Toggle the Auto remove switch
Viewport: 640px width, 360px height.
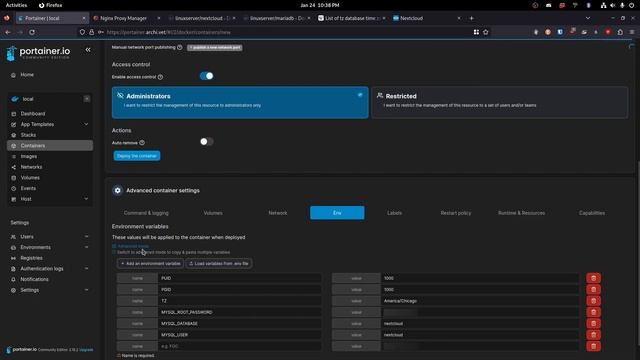coord(207,142)
